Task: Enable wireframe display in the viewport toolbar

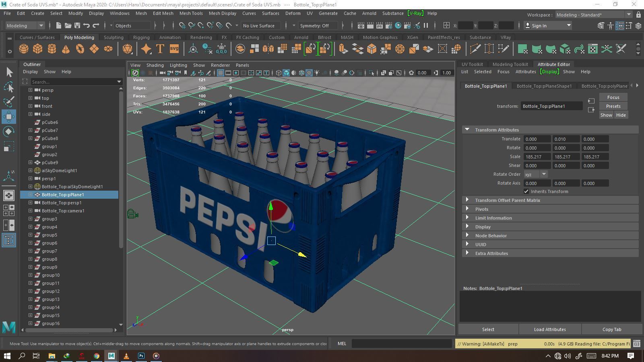Action: pos(279,73)
